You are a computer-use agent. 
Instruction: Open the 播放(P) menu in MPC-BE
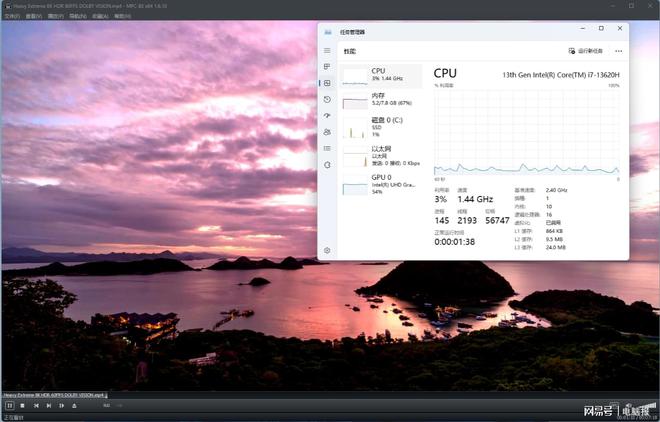(x=56, y=16)
